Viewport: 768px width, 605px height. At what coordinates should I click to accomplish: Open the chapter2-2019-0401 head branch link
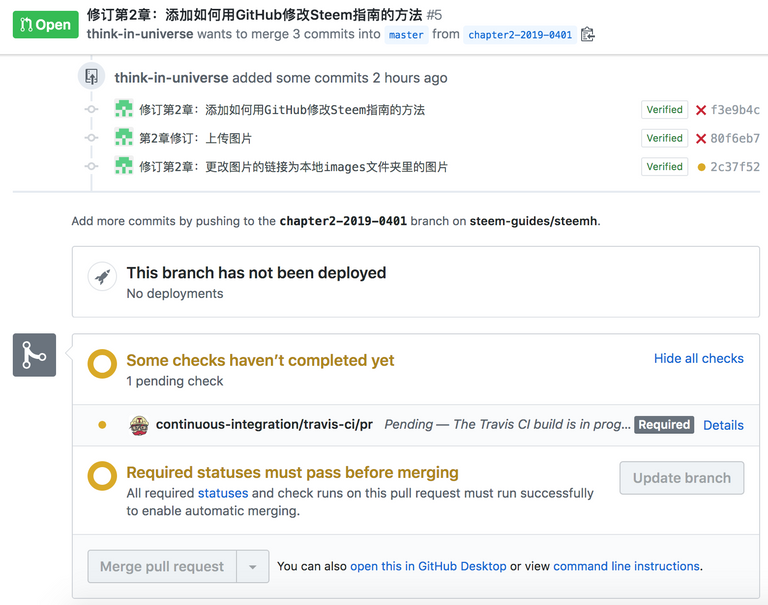520,35
